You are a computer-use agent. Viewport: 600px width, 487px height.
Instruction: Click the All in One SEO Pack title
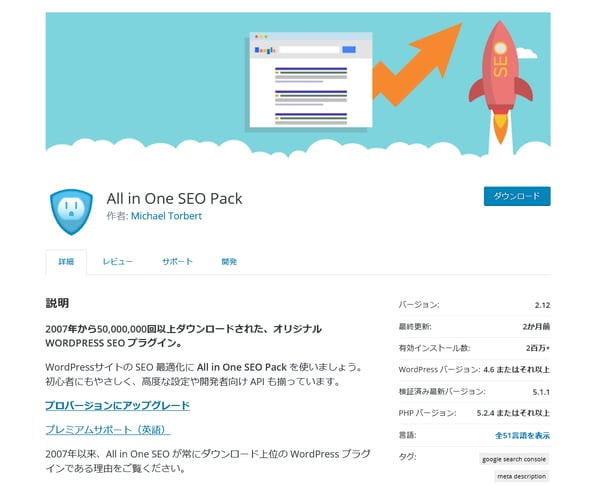tap(174, 198)
